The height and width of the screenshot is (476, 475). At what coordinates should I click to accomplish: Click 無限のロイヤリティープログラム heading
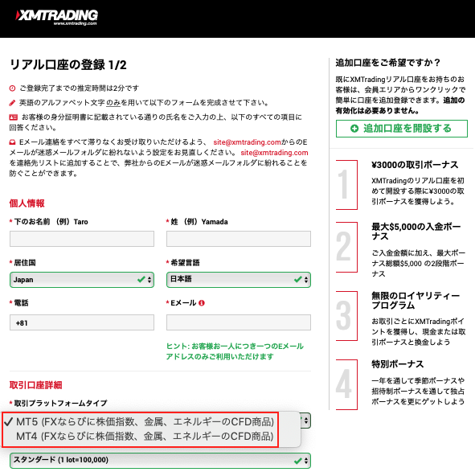(416, 300)
